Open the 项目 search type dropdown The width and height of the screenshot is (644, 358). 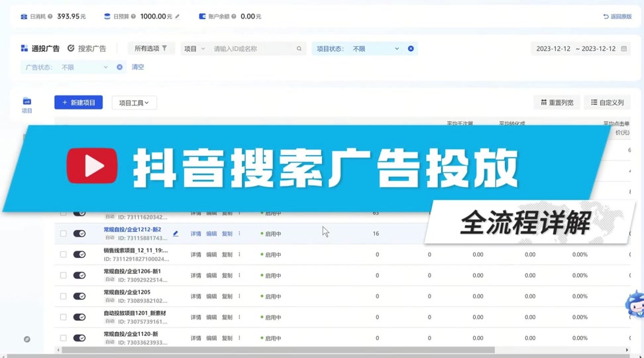194,48
